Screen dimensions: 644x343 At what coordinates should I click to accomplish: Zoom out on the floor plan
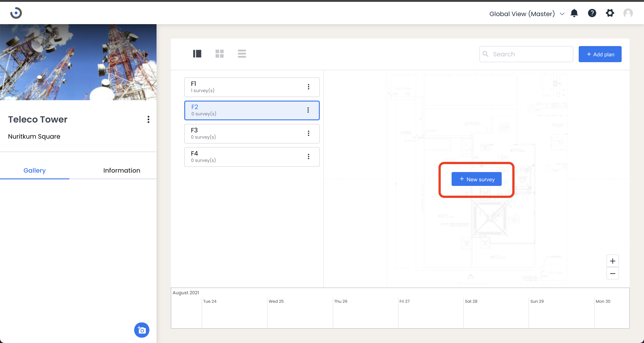[x=613, y=273]
